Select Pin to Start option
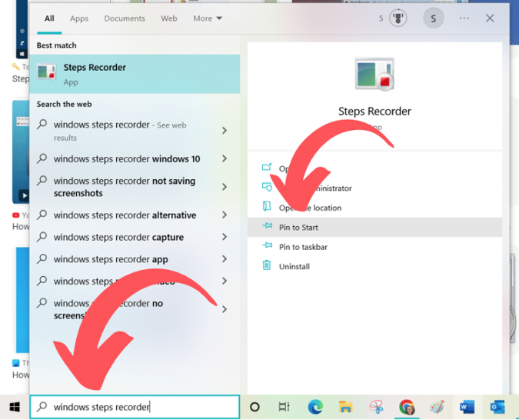This screenshot has height=420, width=519. point(374,227)
